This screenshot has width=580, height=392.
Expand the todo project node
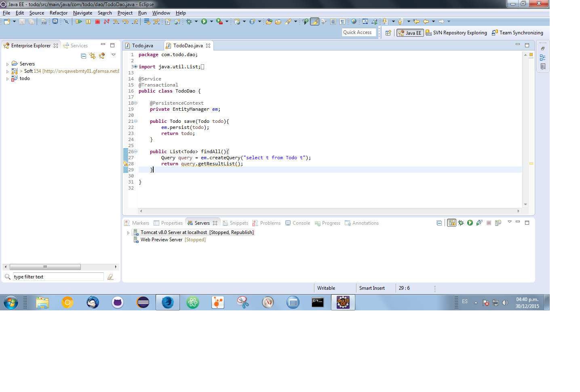(7, 78)
